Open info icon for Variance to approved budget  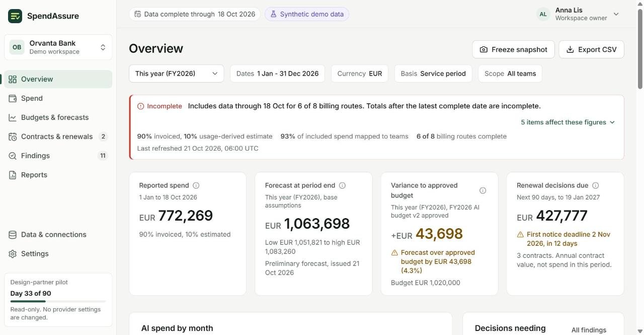click(x=482, y=190)
